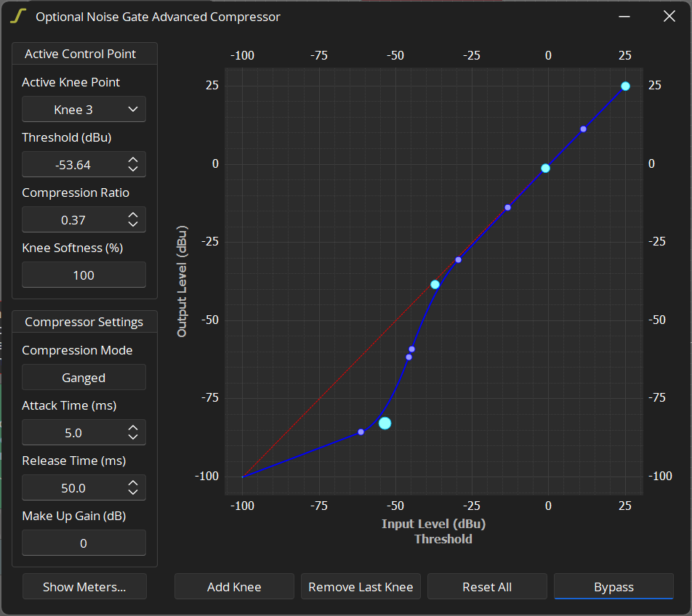
Task: Open the Compression Mode Ganged selector
Action: click(x=84, y=378)
